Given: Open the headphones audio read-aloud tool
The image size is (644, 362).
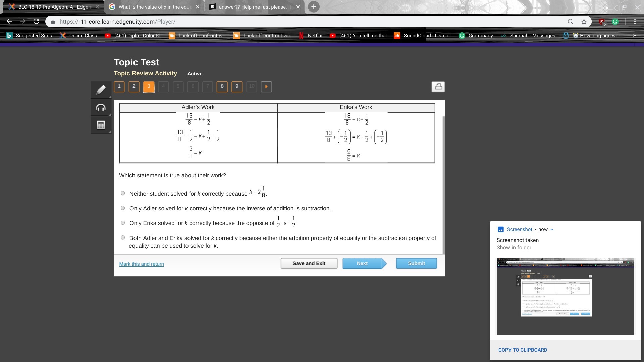Looking at the screenshot, I should click(101, 108).
